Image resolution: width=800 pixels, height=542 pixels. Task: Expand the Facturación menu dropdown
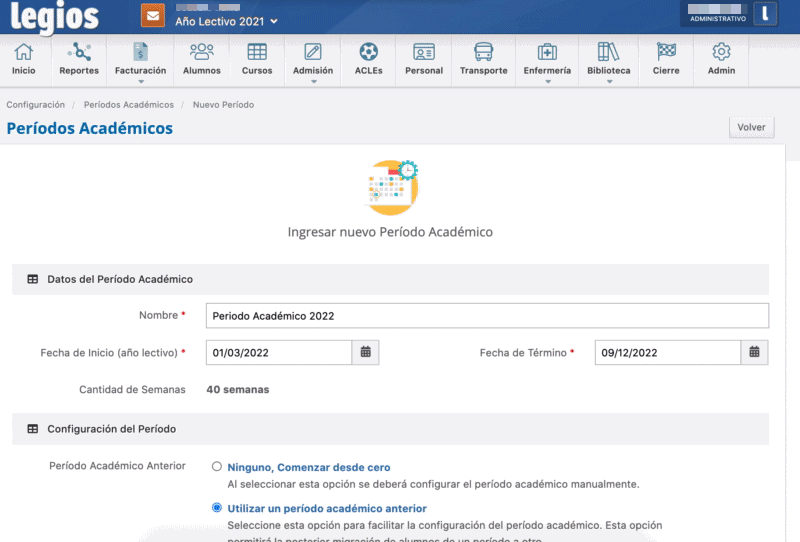click(x=140, y=61)
